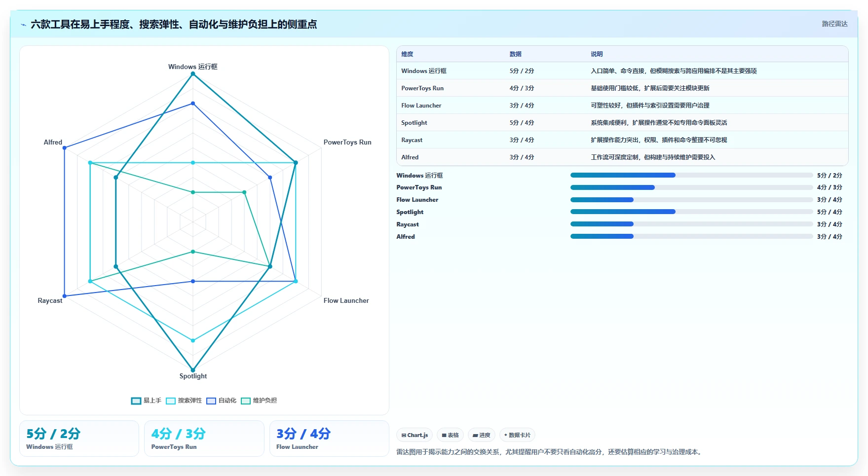Select the Windows 运行框 row in the table
This screenshot has width=868, height=476.
(622, 71)
